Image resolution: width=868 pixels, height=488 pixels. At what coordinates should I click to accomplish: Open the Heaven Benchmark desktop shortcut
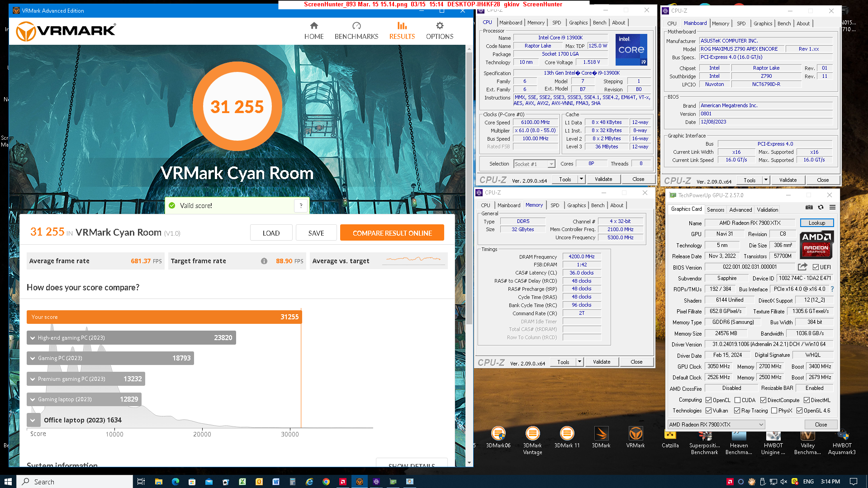point(739,443)
